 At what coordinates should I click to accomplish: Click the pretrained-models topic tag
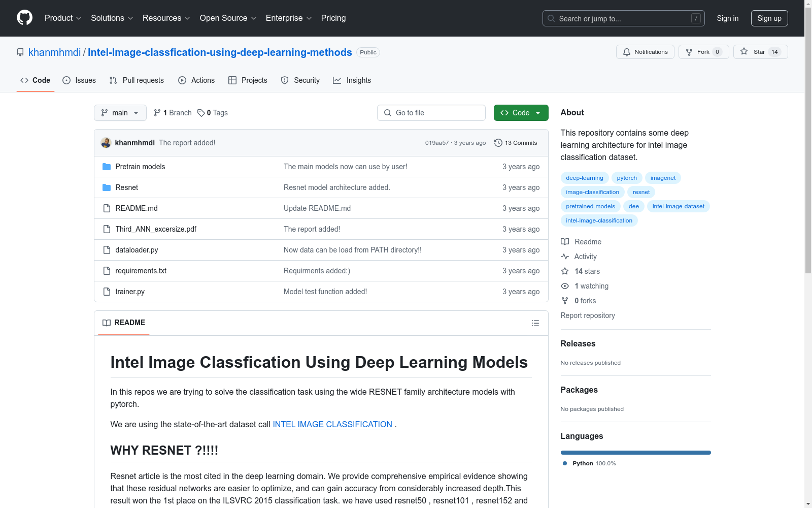click(590, 206)
